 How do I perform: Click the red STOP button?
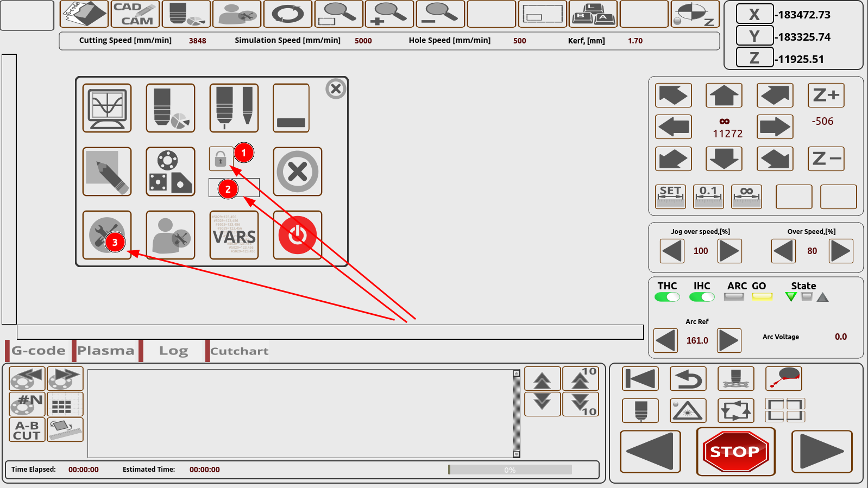(x=736, y=452)
